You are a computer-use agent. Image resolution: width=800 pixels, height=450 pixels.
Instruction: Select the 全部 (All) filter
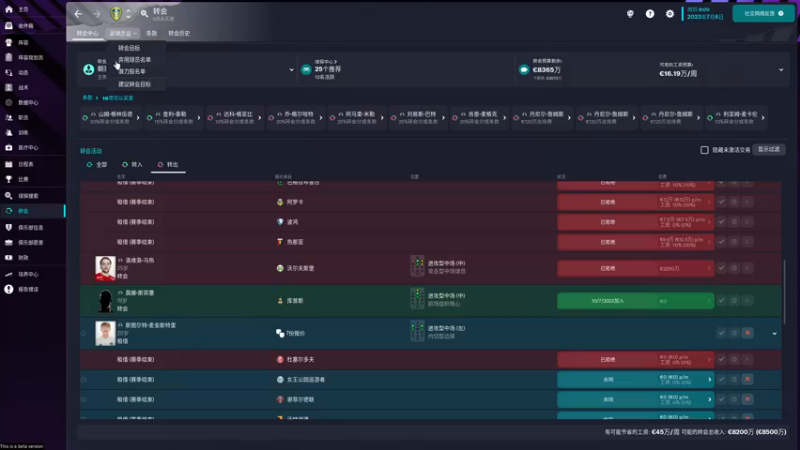(x=96, y=165)
